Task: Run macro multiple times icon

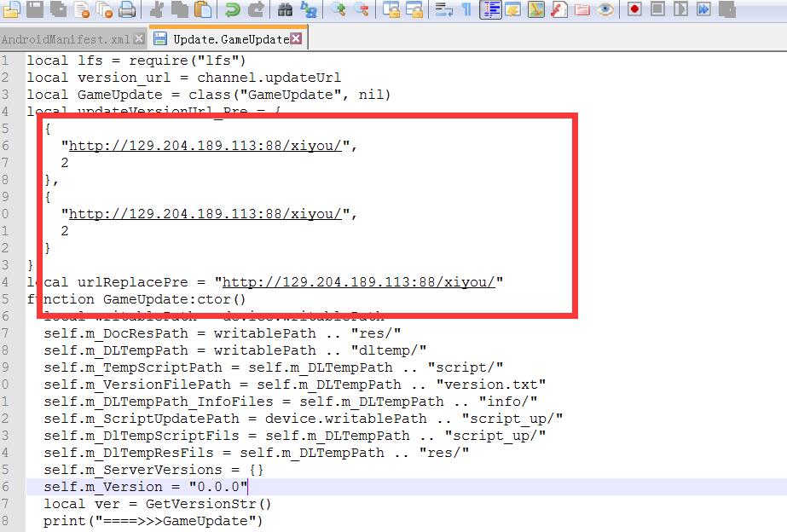Action: 703,9
